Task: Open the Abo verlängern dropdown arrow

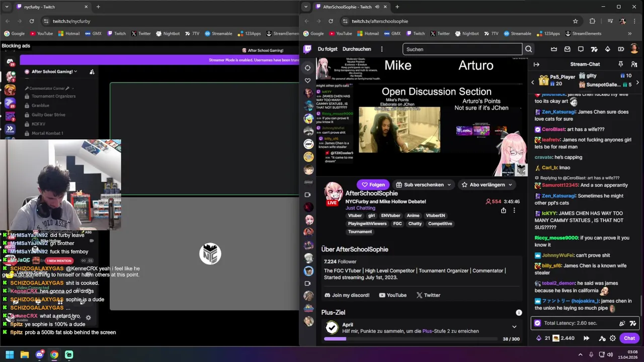Action: point(510,185)
